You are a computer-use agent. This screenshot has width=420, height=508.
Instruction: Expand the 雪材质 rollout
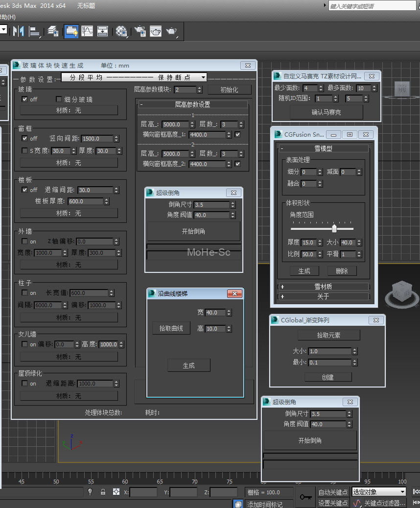click(323, 286)
